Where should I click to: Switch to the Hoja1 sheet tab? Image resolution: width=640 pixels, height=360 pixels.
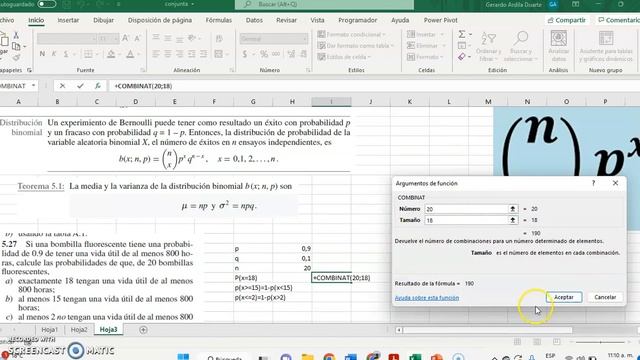click(49, 330)
